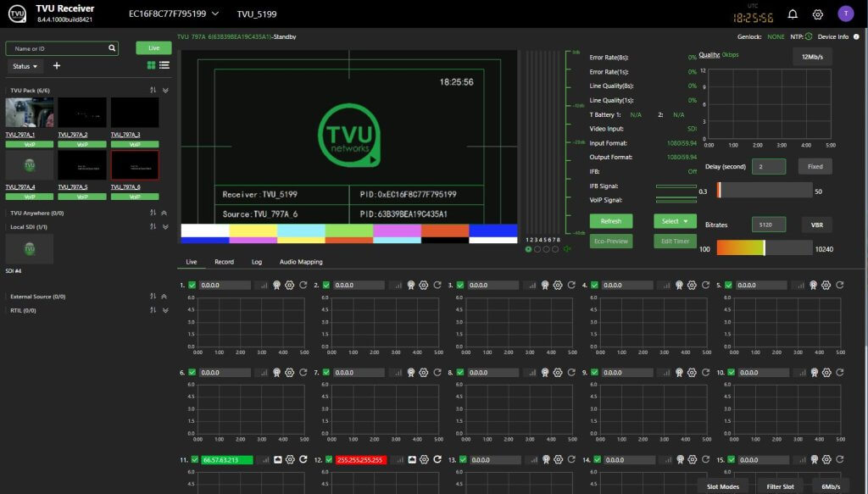This screenshot has width=868, height=494.
Task: Click the Delay slider bar
Action: [x=765, y=191]
